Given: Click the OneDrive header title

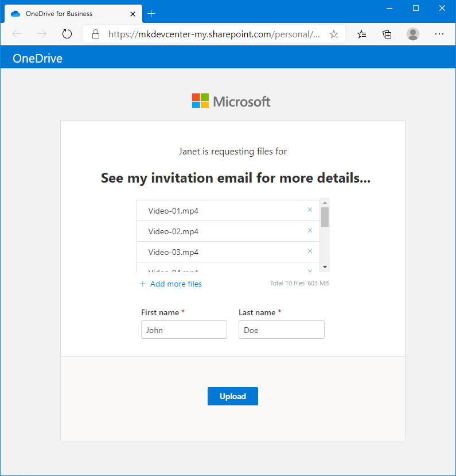Looking at the screenshot, I should click(38, 59).
